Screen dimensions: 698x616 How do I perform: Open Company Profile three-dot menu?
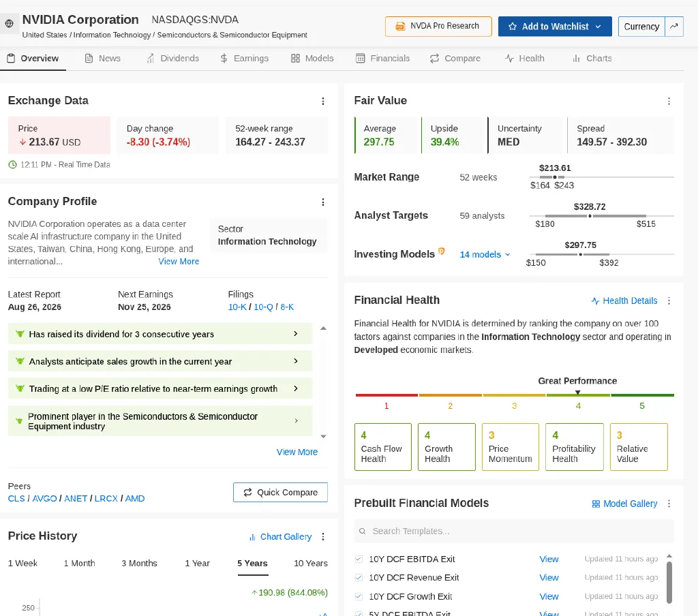click(323, 202)
